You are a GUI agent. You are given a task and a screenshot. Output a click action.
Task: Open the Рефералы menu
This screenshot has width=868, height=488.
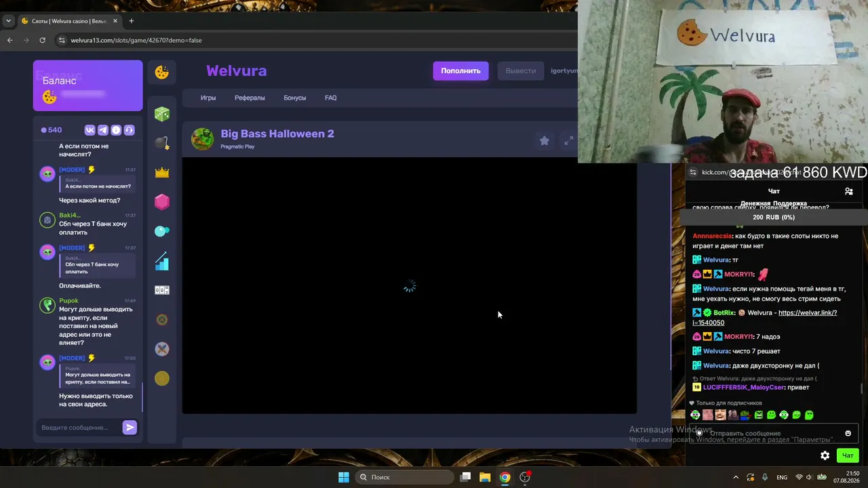click(250, 98)
